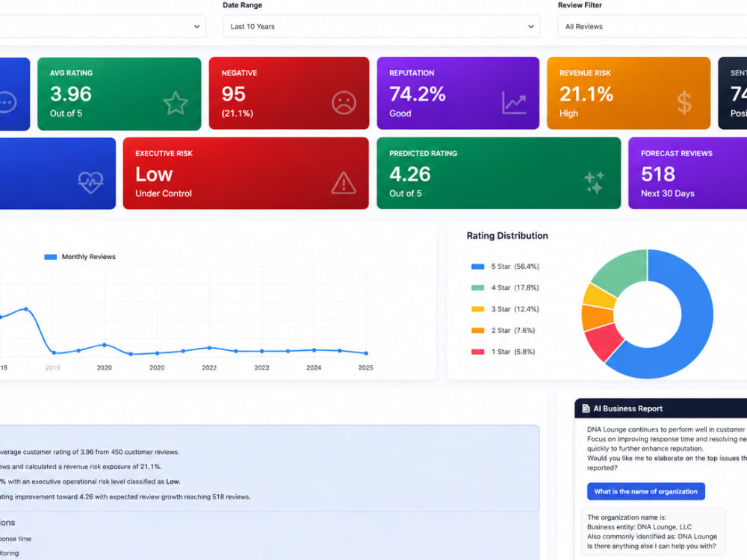Click the star icon on Avg Rating card
747x560 pixels.
(176, 103)
